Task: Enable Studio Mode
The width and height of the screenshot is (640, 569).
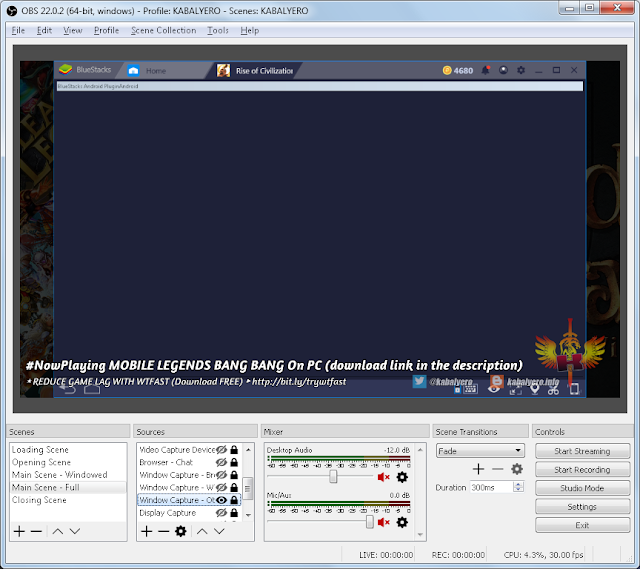Action: pos(582,488)
